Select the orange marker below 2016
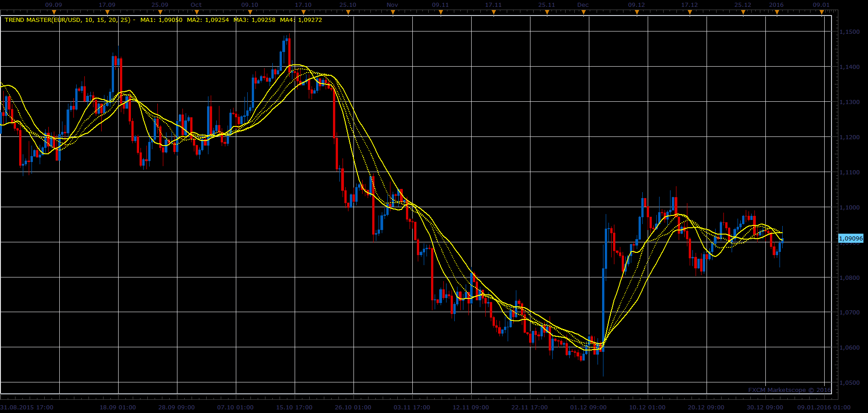The height and width of the screenshot is (413, 868). (x=777, y=12)
